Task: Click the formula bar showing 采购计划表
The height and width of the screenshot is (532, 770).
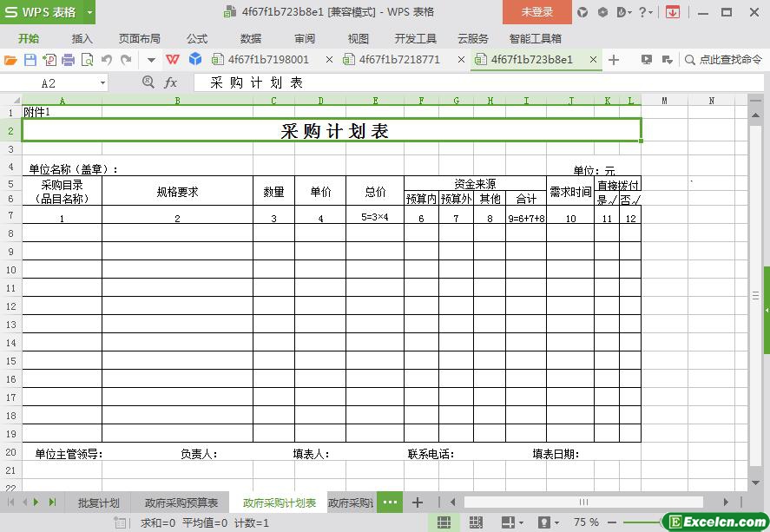Action: coord(479,82)
